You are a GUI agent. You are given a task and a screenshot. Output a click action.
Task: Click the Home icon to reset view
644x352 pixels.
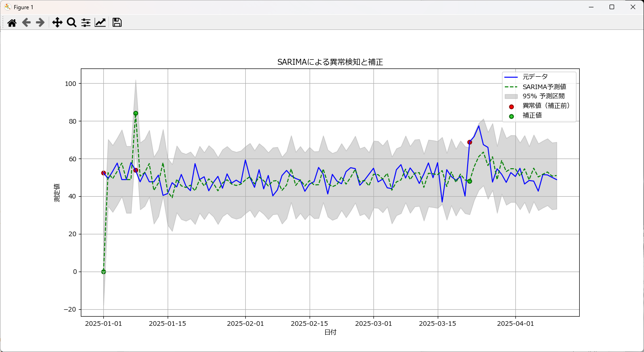point(12,22)
